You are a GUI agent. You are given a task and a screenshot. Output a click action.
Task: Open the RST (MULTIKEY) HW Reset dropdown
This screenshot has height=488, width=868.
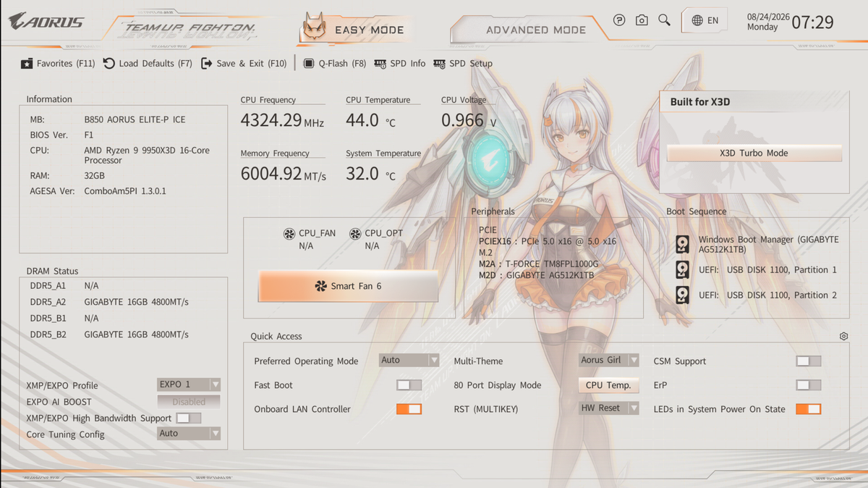[609, 408]
